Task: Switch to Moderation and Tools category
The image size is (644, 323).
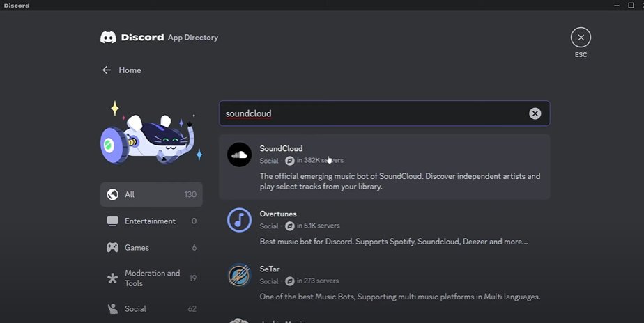Action: click(x=151, y=278)
